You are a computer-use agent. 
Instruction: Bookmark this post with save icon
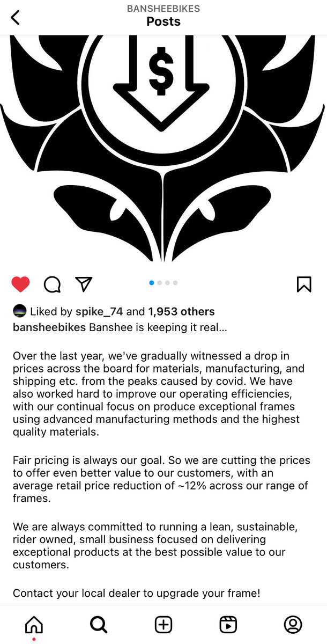(x=304, y=284)
